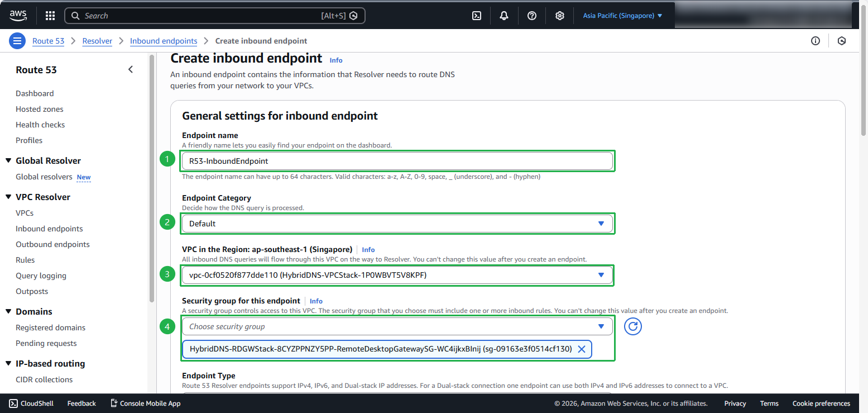Open Outposts in the sidebar
868x413 pixels.
click(32, 291)
